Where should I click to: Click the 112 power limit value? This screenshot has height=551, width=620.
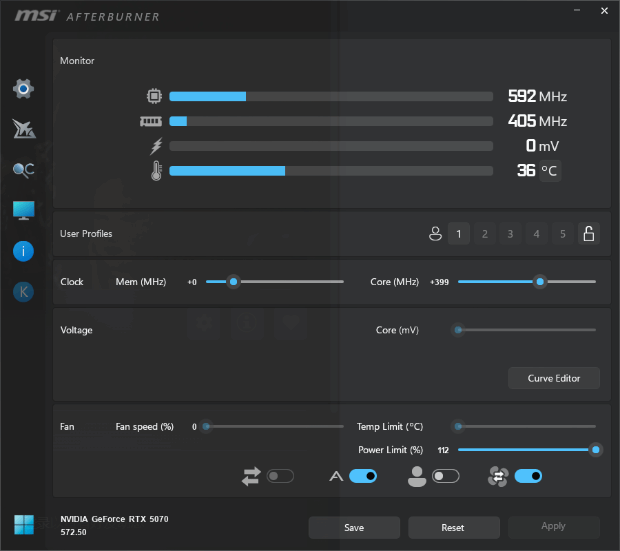pyautogui.click(x=443, y=450)
